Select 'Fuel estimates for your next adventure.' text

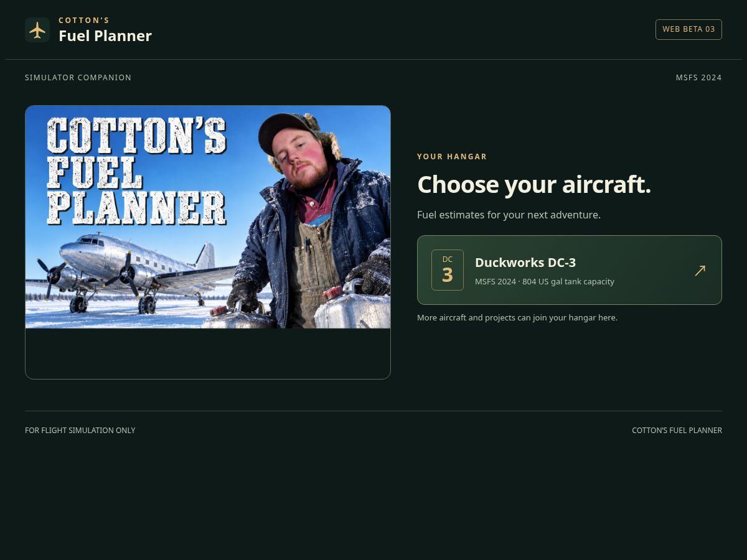509,215
